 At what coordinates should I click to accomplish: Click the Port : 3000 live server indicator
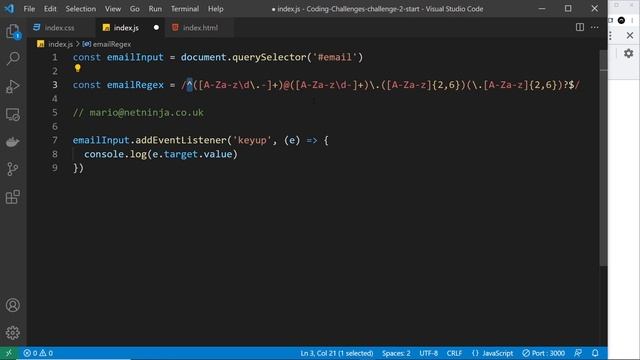[x=543, y=353]
